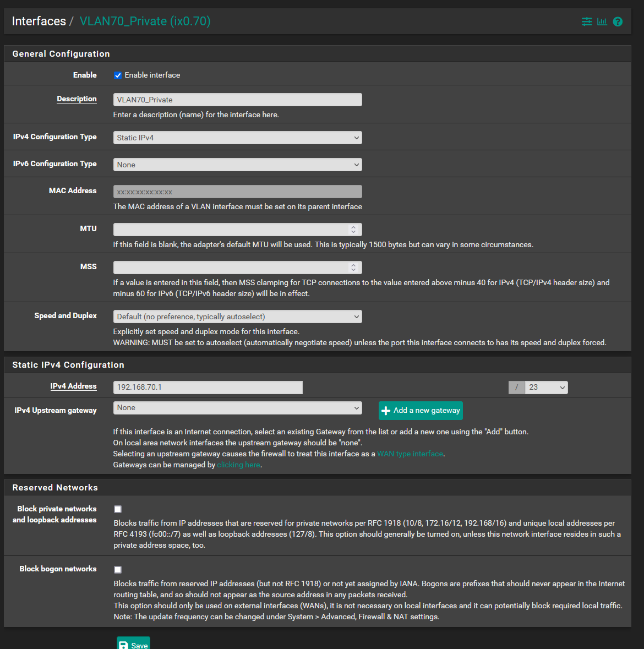
Task: Open IPv6 Configuration Type dropdown
Action: pyautogui.click(x=238, y=165)
